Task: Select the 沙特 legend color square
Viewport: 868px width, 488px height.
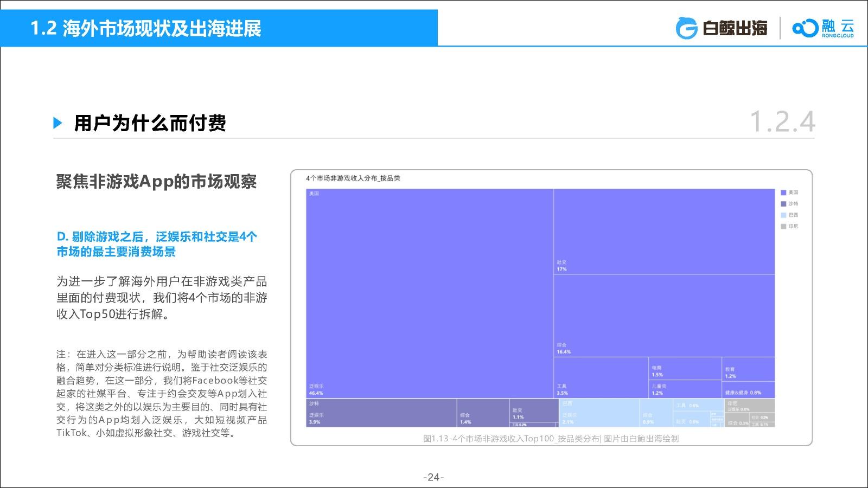Action: pos(783,204)
